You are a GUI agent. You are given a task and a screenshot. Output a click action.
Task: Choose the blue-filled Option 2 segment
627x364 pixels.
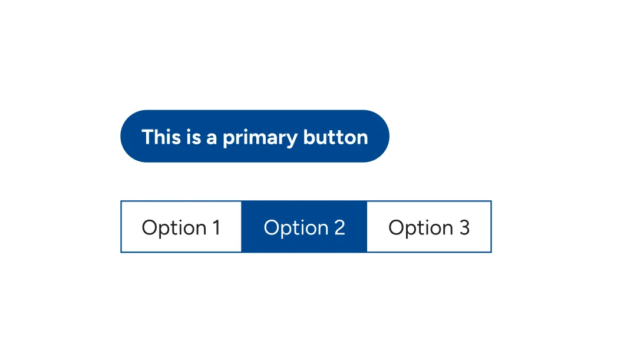click(304, 227)
